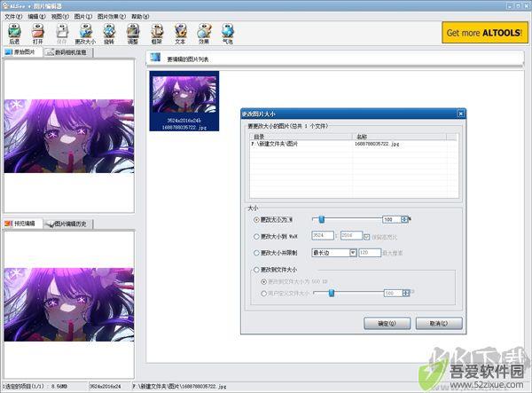Select the 更改到文件大小 radio option
This screenshot has height=393, width=532.
point(256,270)
